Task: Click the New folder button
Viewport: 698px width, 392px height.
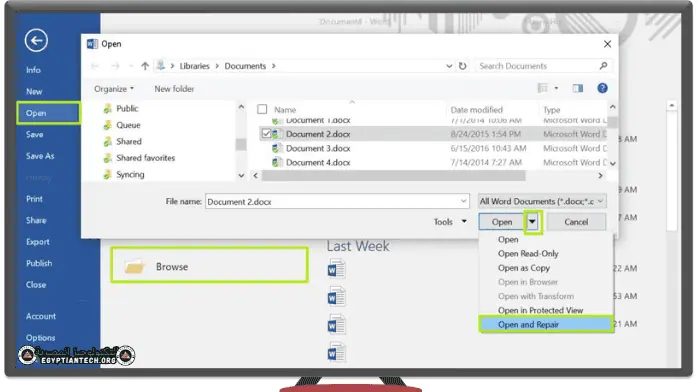Action: 174,89
